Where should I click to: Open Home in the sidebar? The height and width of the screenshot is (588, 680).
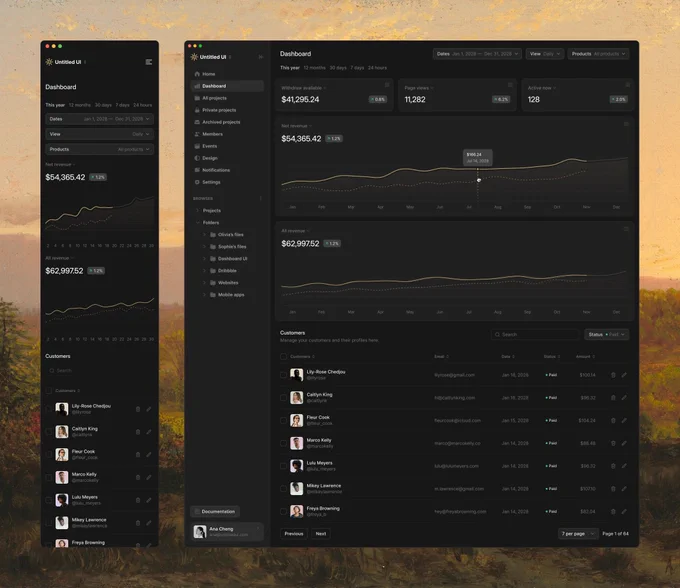tap(227, 74)
